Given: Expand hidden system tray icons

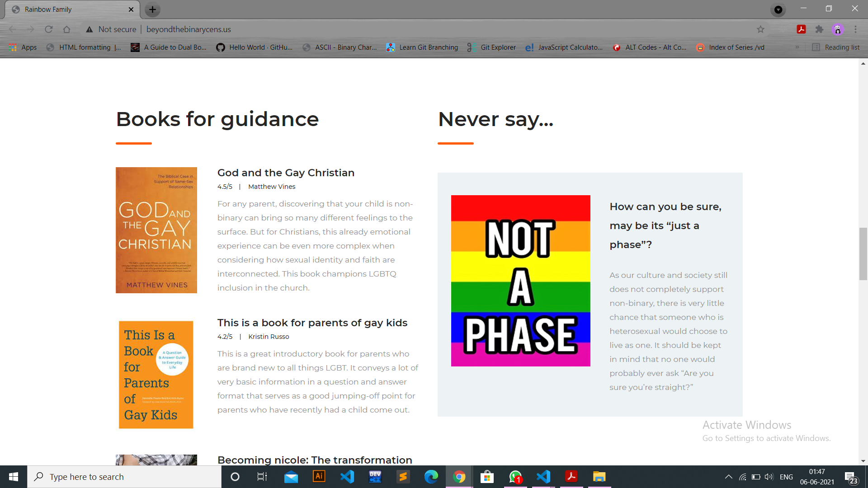Looking at the screenshot, I should [728, 477].
